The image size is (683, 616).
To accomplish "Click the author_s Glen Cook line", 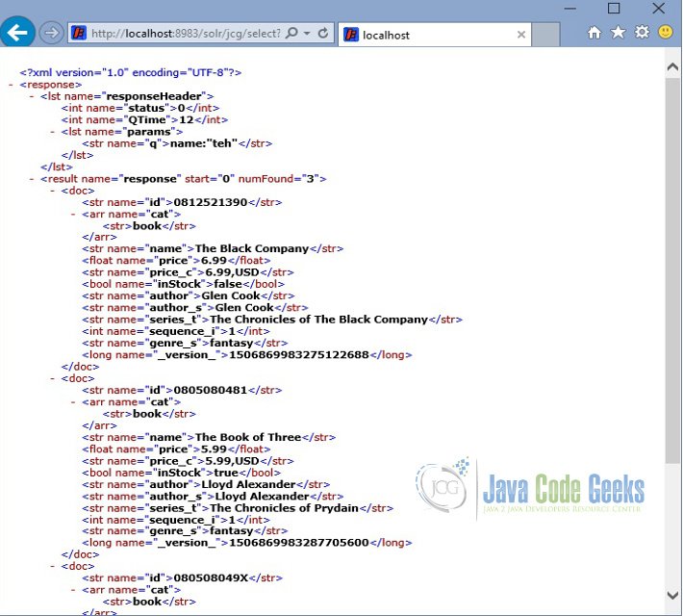I will coord(195,307).
